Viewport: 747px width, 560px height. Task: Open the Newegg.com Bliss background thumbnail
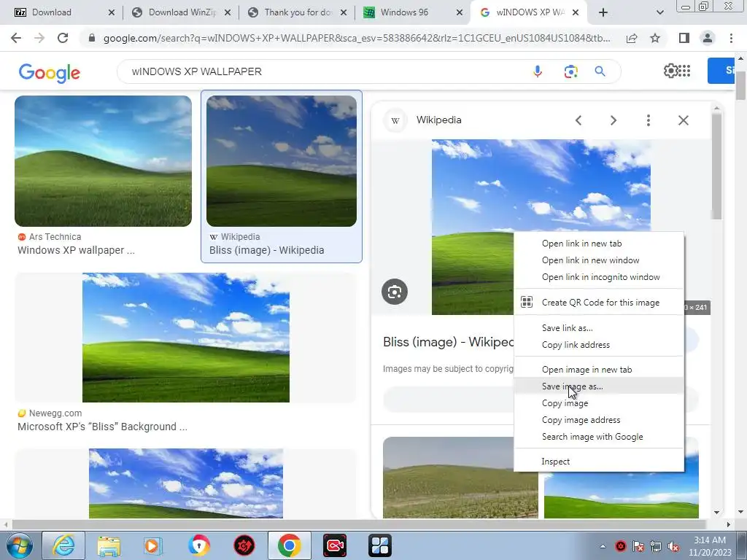pos(186,338)
